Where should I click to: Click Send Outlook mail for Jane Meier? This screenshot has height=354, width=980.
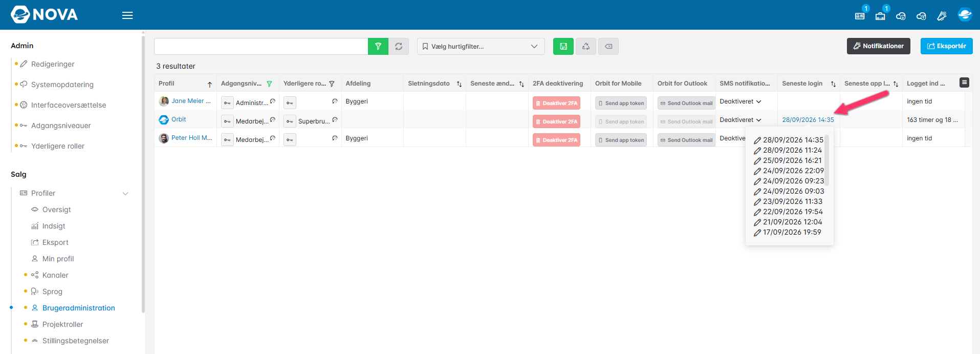(x=686, y=103)
